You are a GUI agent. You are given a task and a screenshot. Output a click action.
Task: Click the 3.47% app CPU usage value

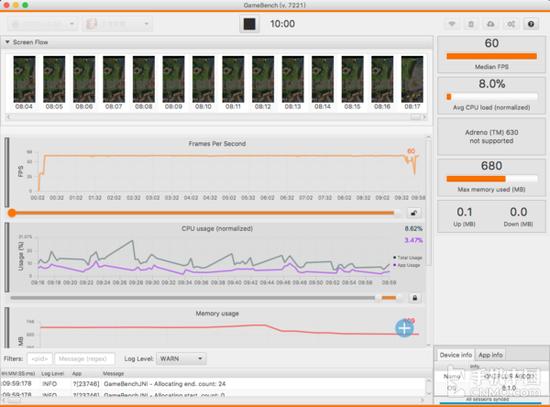(414, 240)
